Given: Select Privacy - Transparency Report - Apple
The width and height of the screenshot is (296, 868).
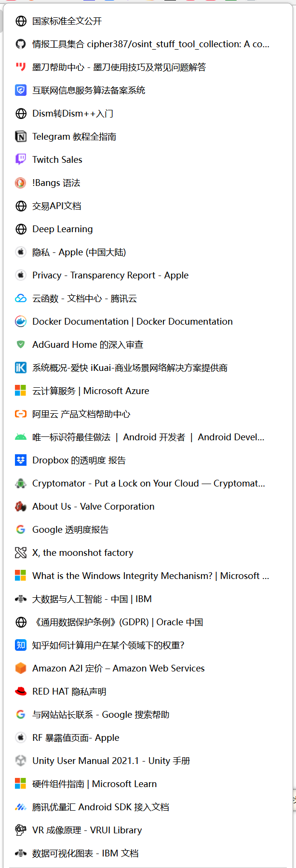Looking at the screenshot, I should [110, 276].
